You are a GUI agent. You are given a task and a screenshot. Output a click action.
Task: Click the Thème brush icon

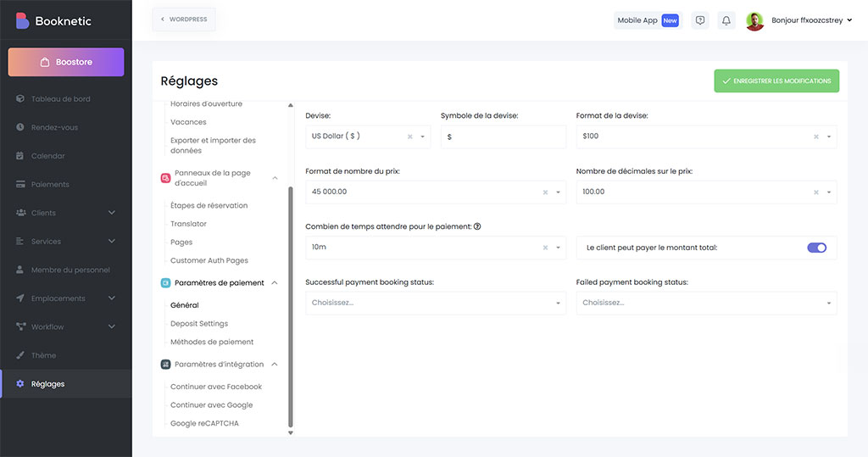coord(20,355)
